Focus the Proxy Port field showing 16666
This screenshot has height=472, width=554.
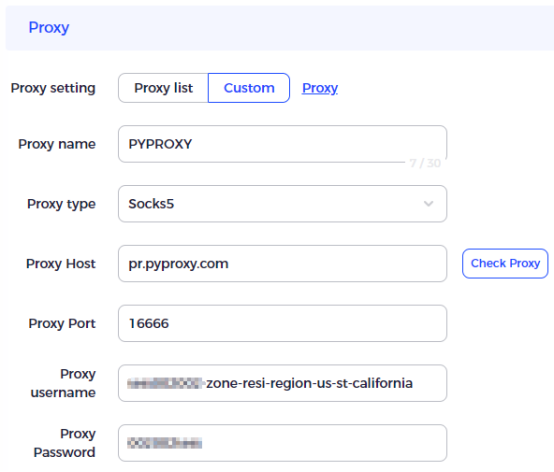[282, 323]
